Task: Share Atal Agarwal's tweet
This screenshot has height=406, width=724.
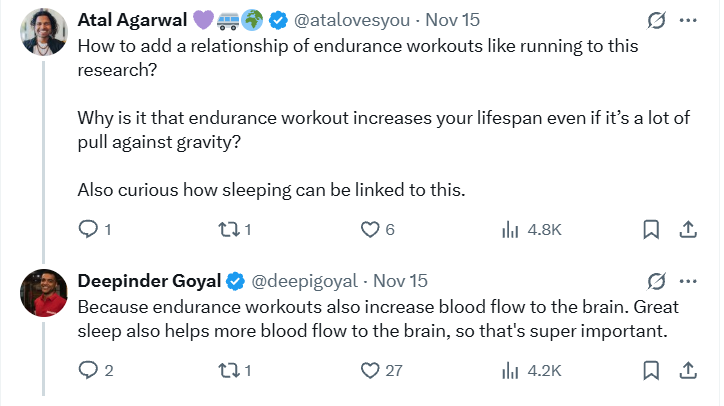Action: (688, 230)
